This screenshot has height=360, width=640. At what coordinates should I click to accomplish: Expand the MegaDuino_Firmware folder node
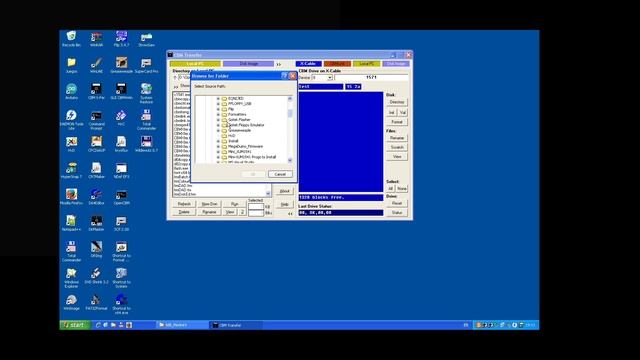point(218,146)
